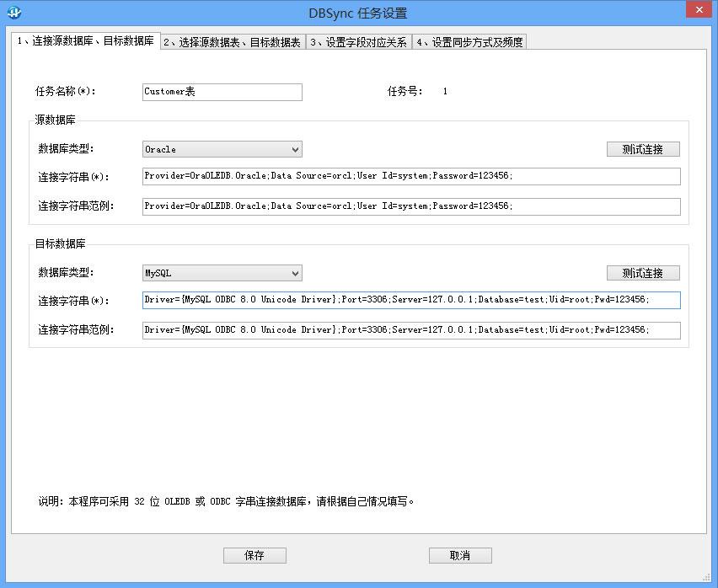The width and height of the screenshot is (718, 588).
Task: Expand the MySQL combo box arrow
Action: point(294,272)
